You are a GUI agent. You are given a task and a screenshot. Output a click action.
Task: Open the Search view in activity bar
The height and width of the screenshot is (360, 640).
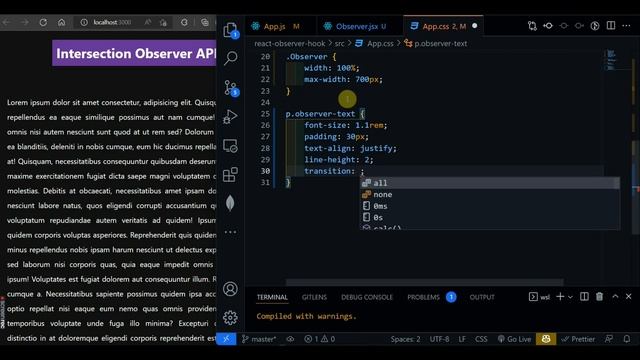point(230,58)
